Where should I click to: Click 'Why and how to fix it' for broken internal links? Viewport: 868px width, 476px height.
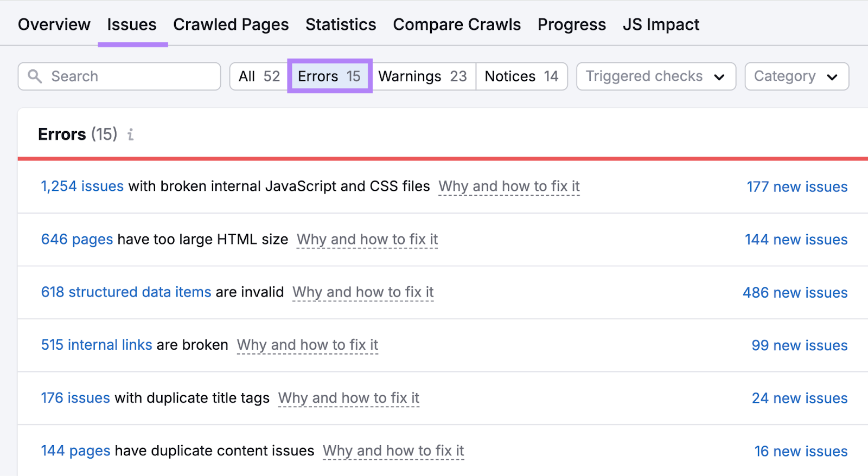(x=307, y=345)
